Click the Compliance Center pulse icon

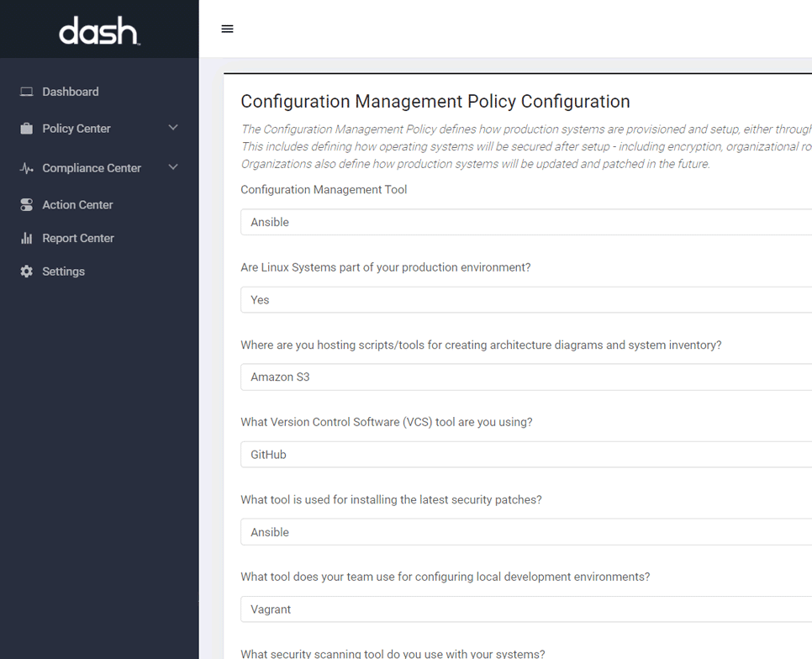[26, 168]
